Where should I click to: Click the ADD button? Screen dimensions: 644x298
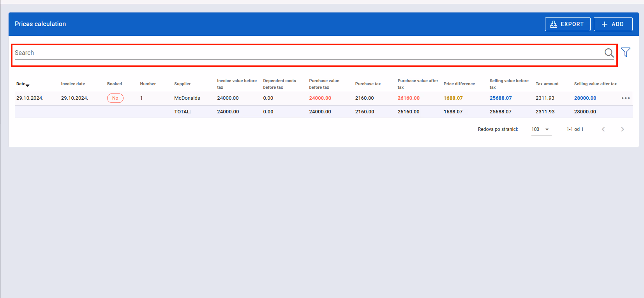(x=613, y=24)
